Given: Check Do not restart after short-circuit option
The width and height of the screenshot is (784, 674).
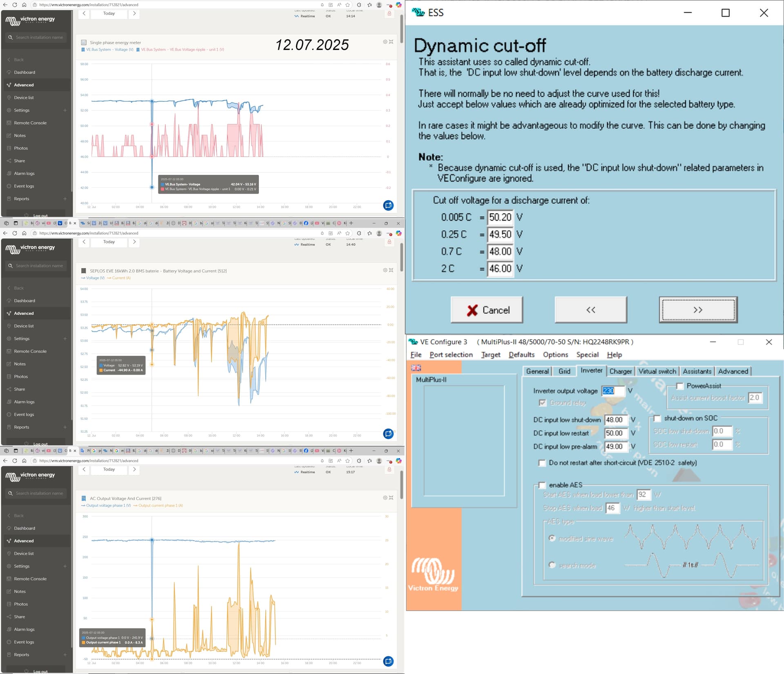Looking at the screenshot, I should (x=542, y=463).
